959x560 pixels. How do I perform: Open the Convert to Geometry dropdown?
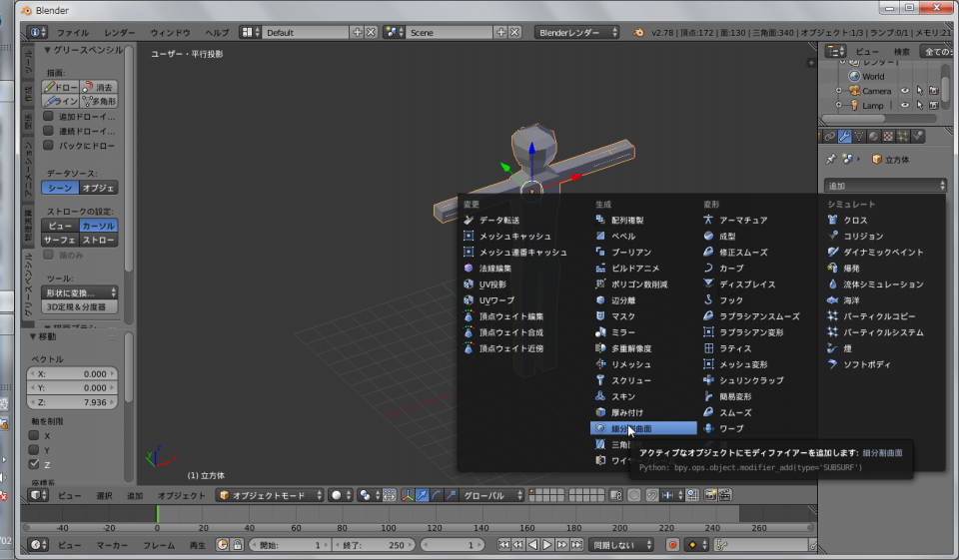point(80,292)
